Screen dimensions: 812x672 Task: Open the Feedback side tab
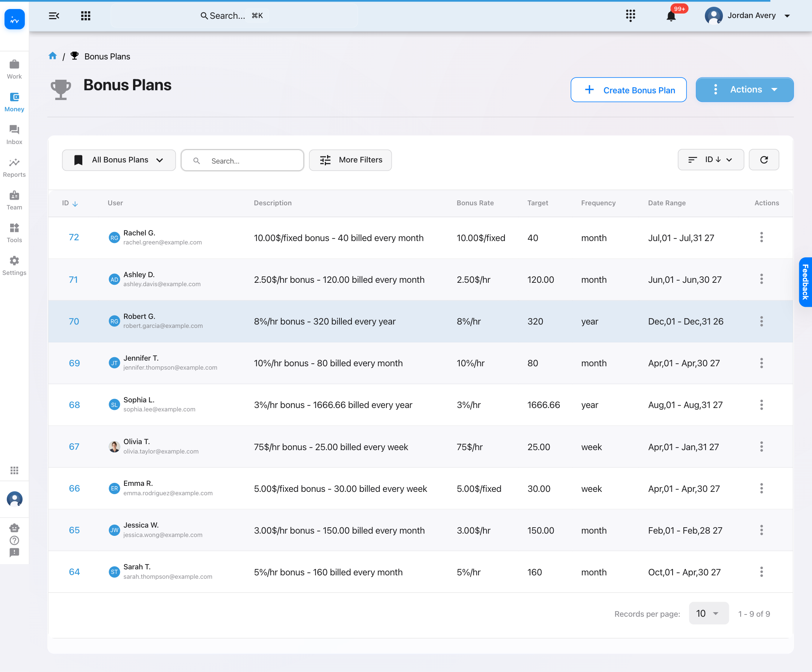coord(805,282)
